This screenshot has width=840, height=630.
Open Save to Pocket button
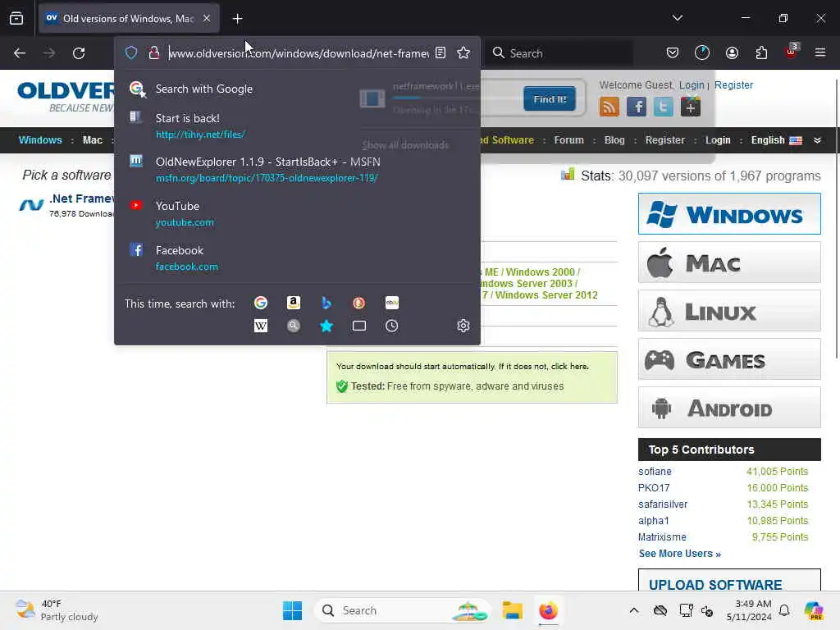click(x=673, y=52)
